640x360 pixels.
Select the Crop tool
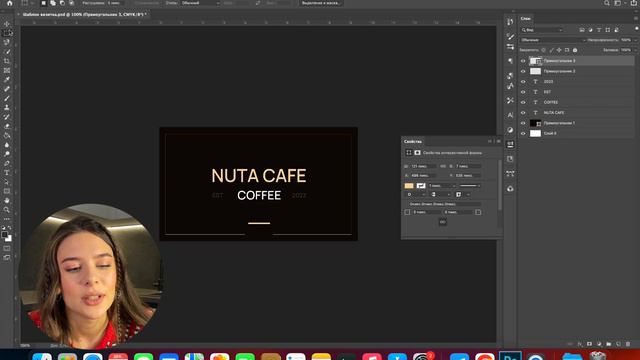7,61
